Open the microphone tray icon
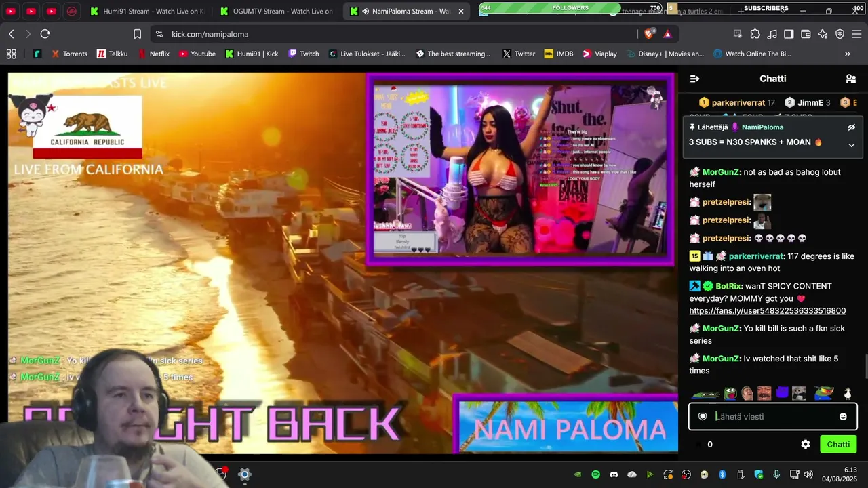The image size is (868, 488). [x=776, y=474]
